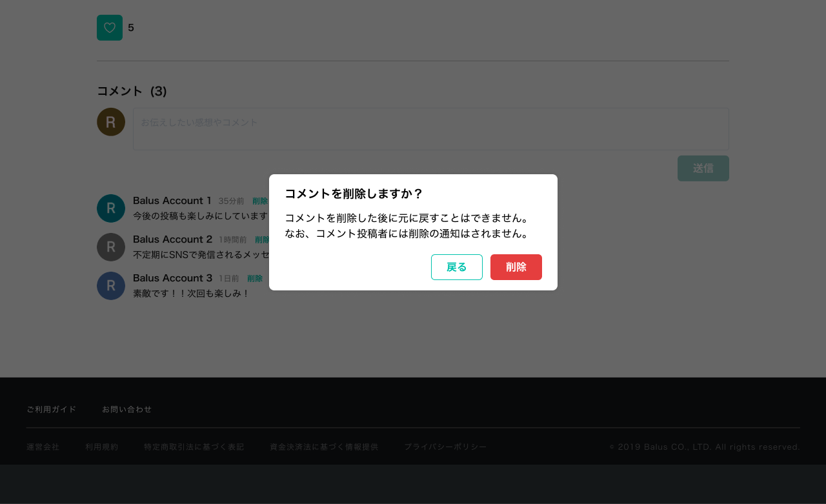Click 削除 link on Balus Account 2 comment
The height and width of the screenshot is (504, 826).
(261, 240)
